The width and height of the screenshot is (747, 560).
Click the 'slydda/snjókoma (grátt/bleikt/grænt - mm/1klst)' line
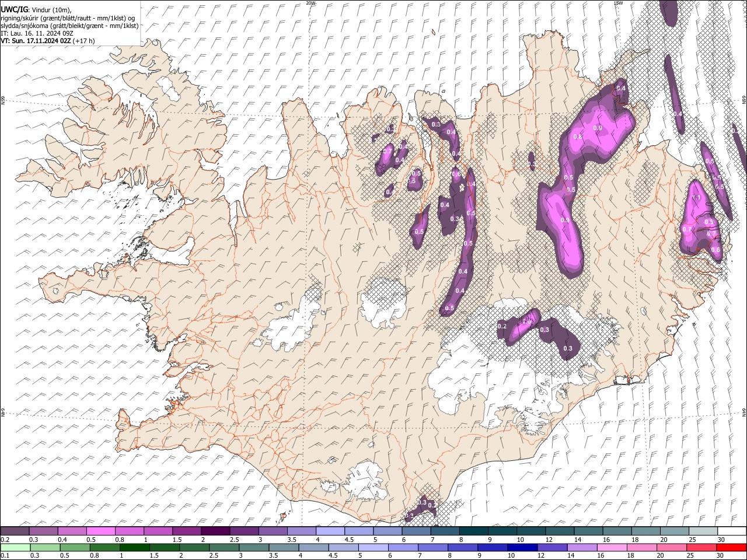point(69,26)
